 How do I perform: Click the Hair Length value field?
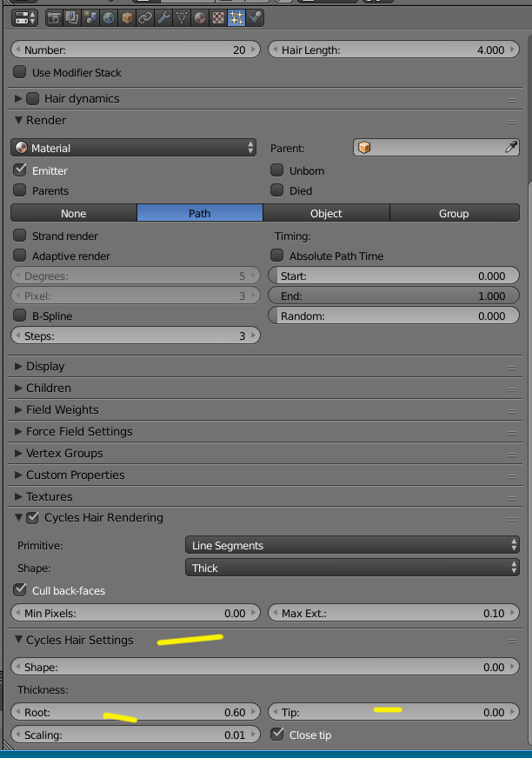coord(394,50)
